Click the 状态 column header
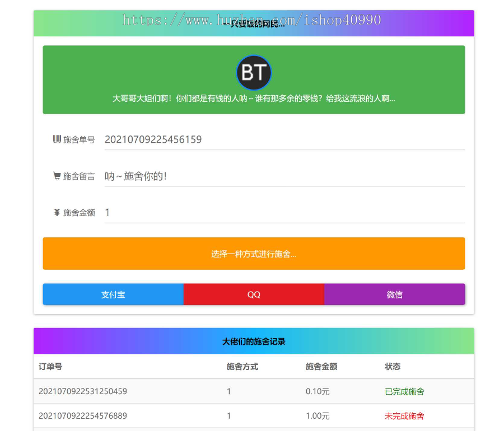Viewport: 504px width, 431px height. click(393, 367)
